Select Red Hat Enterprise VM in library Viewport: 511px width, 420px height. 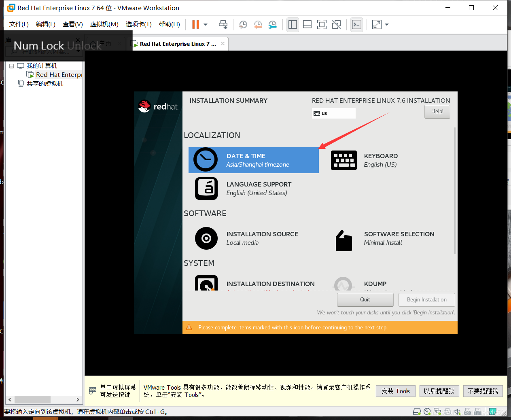click(x=55, y=75)
